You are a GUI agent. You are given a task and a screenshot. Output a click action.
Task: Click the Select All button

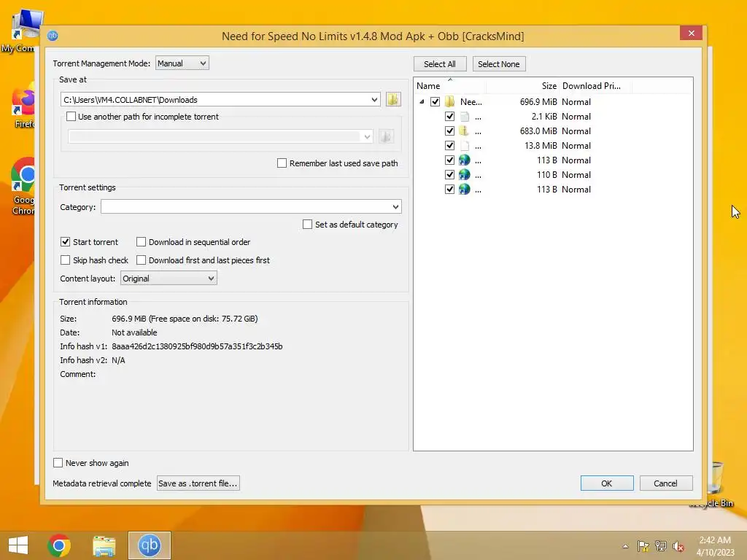click(x=440, y=64)
